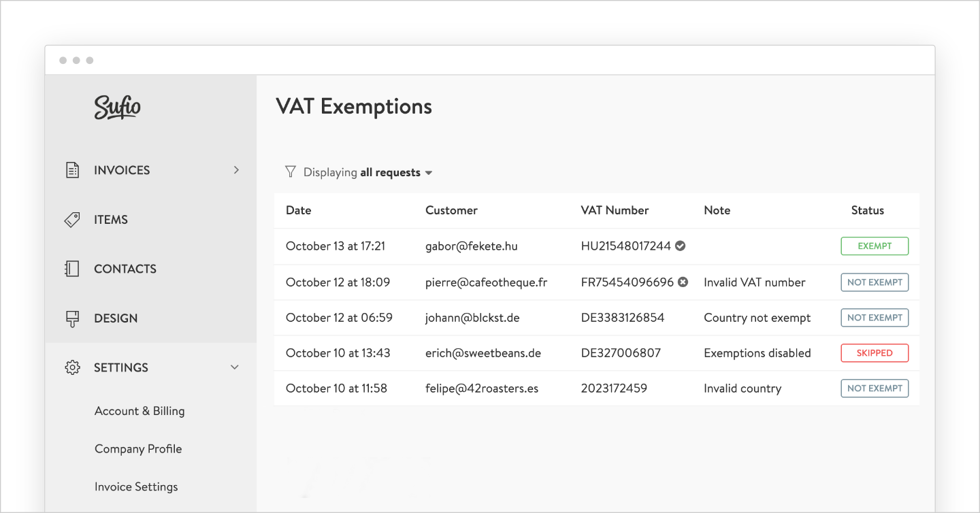Collapse the Settings section chevron
Viewport: 980px width, 513px height.
tap(235, 367)
